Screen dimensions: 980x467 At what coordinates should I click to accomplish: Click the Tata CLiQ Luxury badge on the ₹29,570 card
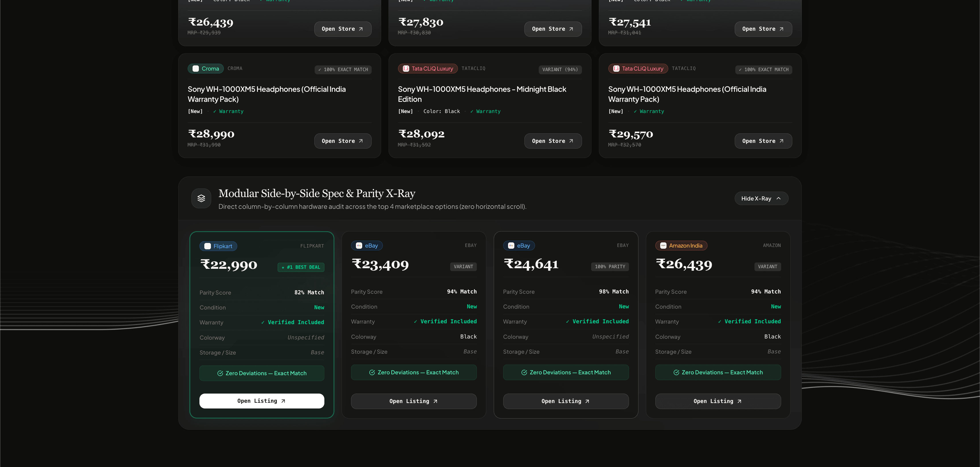coord(638,69)
